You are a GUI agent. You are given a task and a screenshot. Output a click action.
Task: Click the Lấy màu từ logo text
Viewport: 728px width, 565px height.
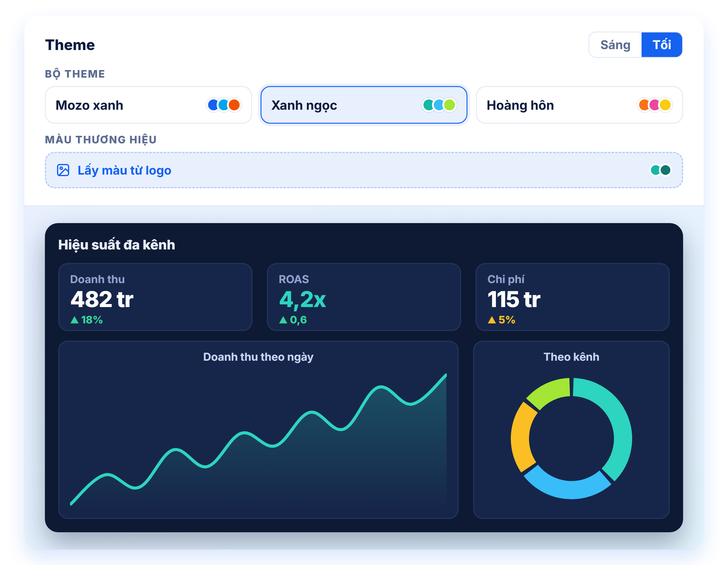point(124,170)
